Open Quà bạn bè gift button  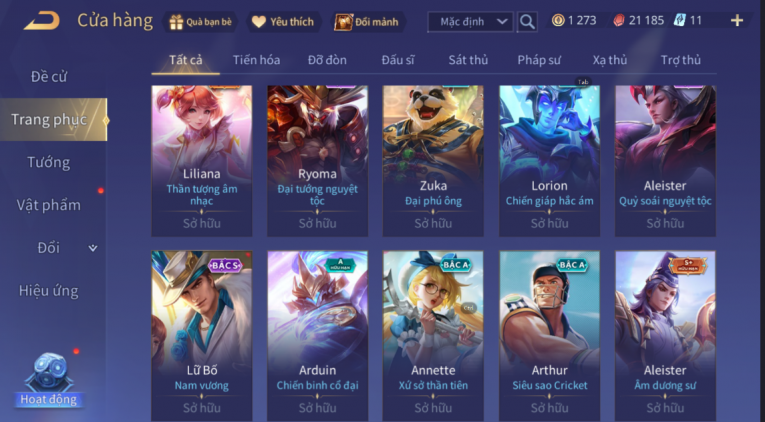click(x=200, y=22)
